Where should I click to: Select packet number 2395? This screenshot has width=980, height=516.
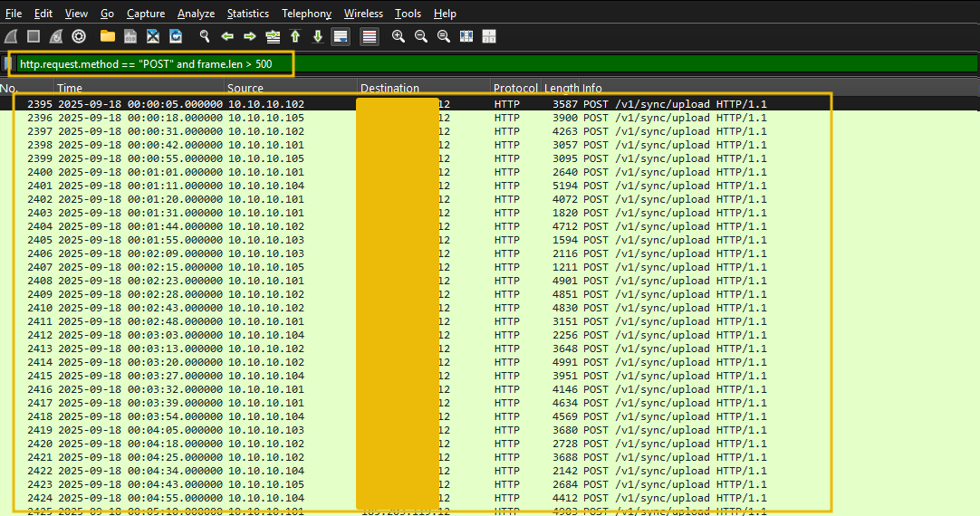pyautogui.click(x=489, y=104)
